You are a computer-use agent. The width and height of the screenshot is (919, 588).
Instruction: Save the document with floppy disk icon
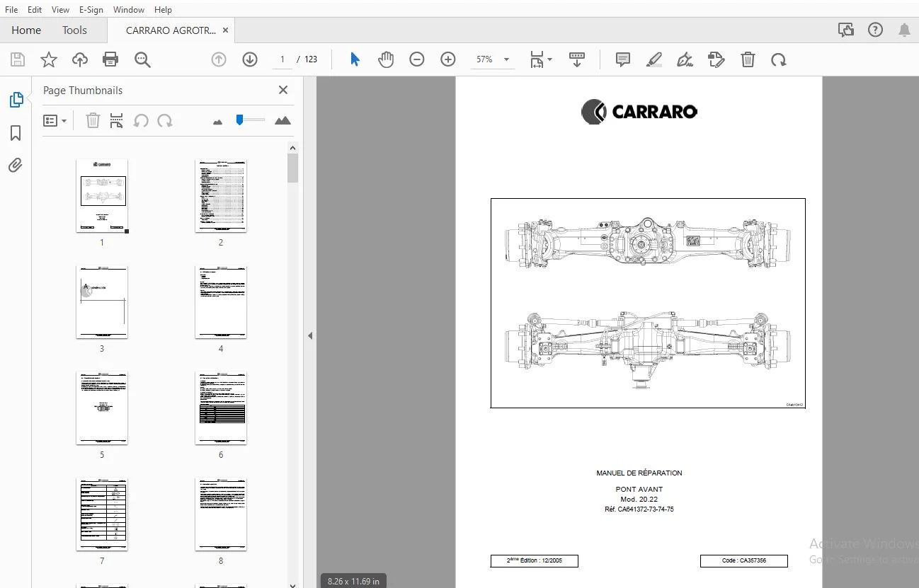18,60
